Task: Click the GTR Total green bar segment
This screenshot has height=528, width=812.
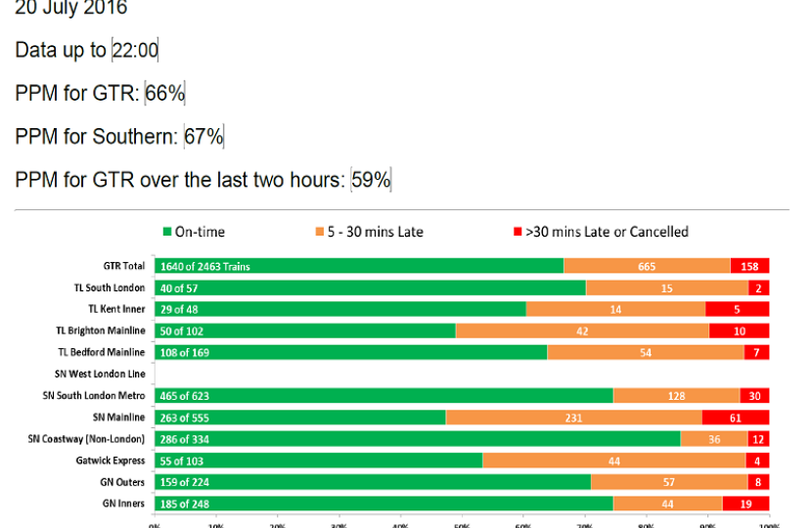Action: 359,266
